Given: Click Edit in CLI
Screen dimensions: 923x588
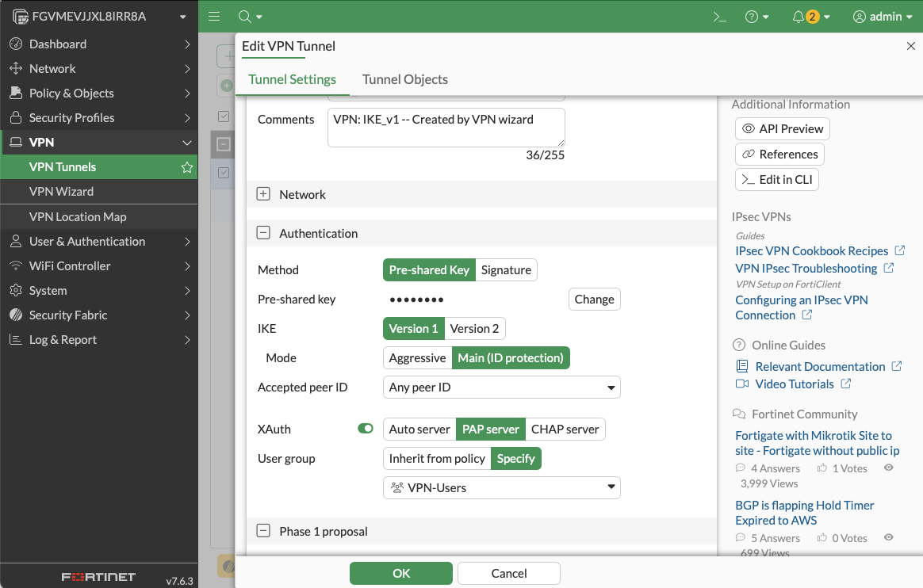Looking at the screenshot, I should click(777, 179).
